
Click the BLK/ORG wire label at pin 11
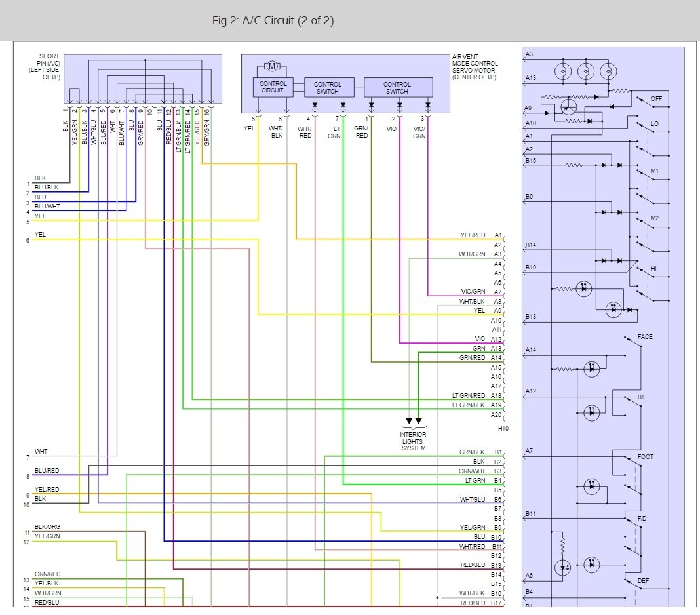(47, 527)
